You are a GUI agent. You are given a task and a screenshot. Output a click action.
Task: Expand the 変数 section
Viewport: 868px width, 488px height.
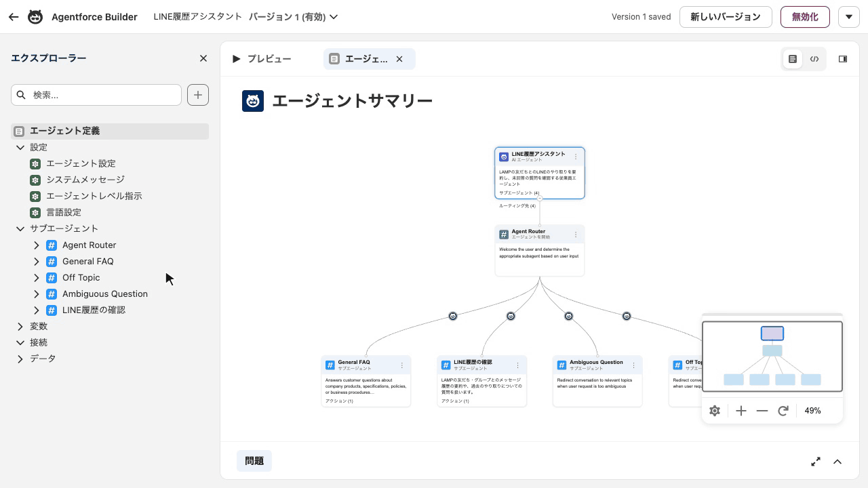pyautogui.click(x=20, y=326)
